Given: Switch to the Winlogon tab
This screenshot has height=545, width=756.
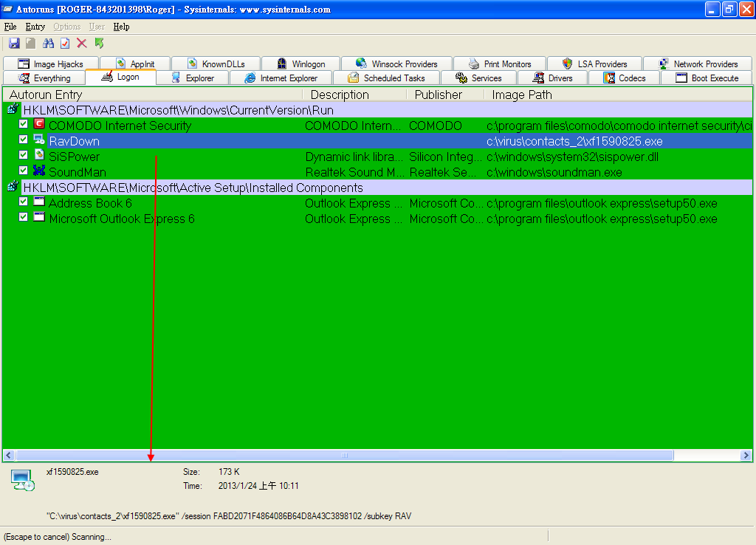Looking at the screenshot, I should (301, 64).
